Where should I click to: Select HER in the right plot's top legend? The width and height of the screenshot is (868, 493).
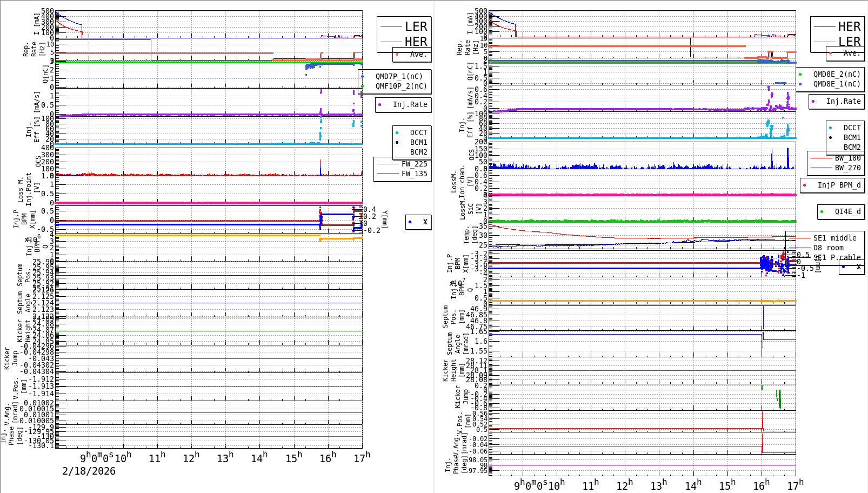[x=849, y=26]
